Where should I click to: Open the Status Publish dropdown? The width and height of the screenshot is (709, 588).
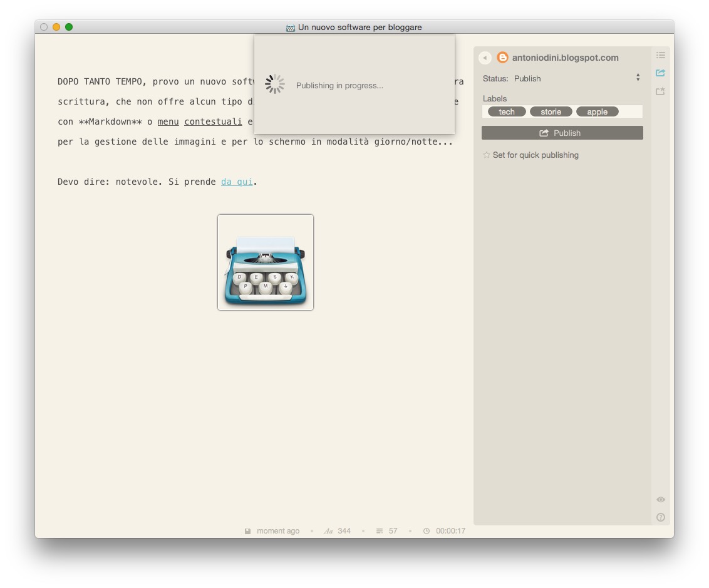[562, 78]
